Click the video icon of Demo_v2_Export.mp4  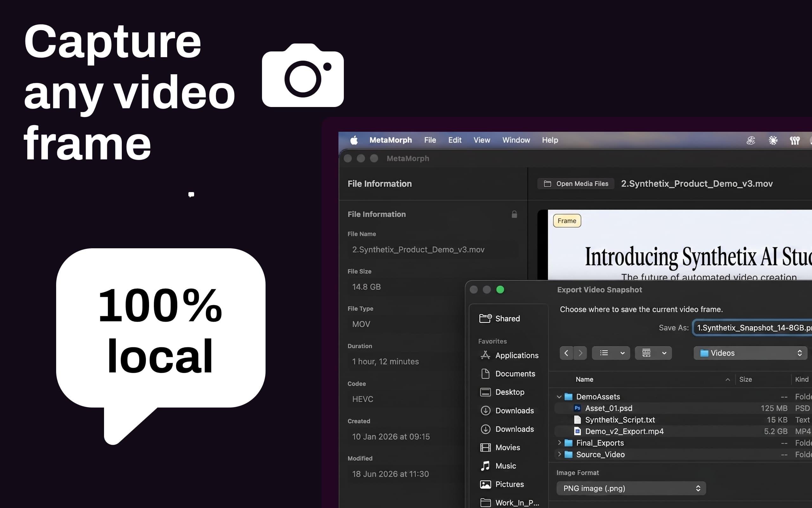coord(577,431)
